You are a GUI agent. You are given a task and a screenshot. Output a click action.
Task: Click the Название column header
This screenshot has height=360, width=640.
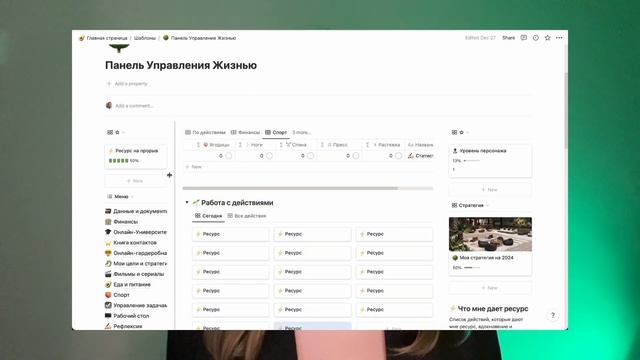(x=420, y=145)
